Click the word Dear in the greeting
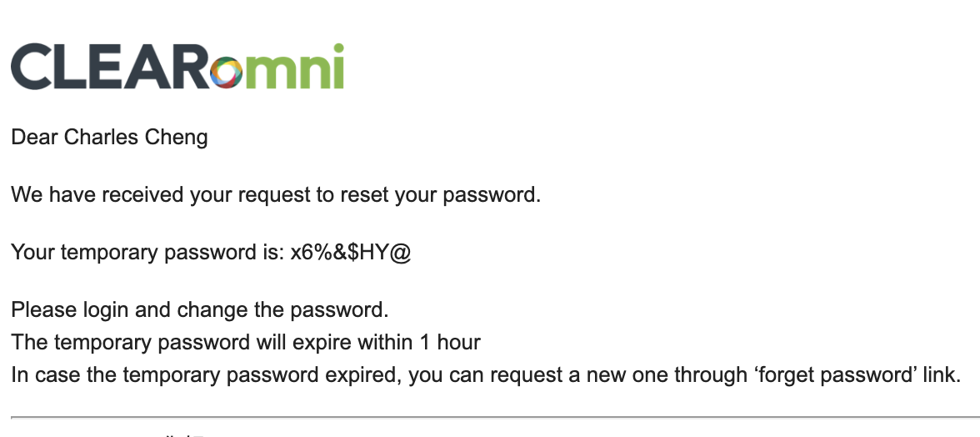 tap(34, 137)
